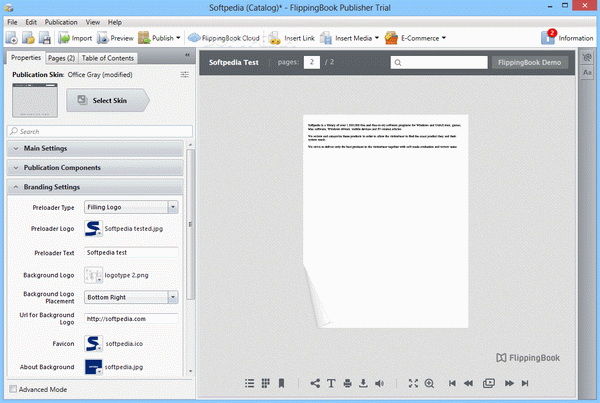The width and height of the screenshot is (600, 403).
Task: Expand the Main Settings section
Action: [95, 148]
